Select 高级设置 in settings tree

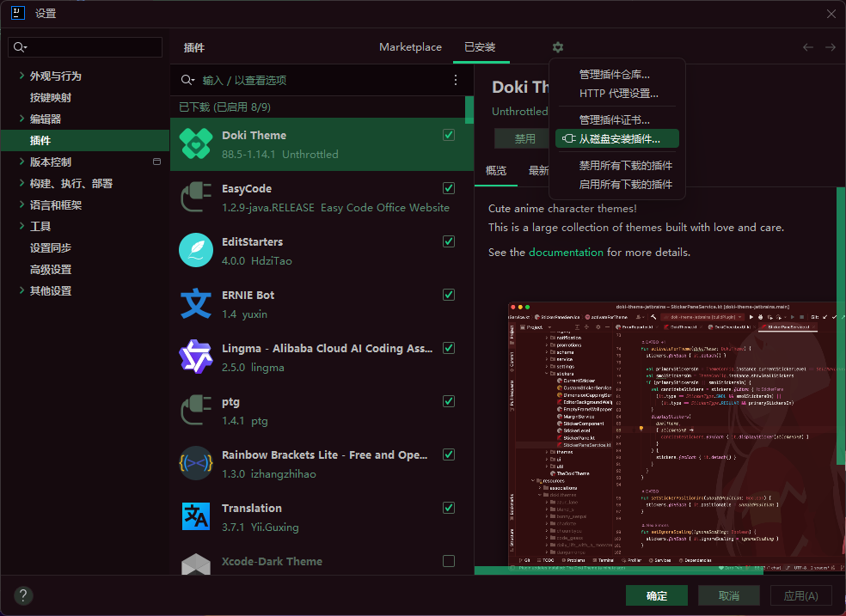point(51,270)
